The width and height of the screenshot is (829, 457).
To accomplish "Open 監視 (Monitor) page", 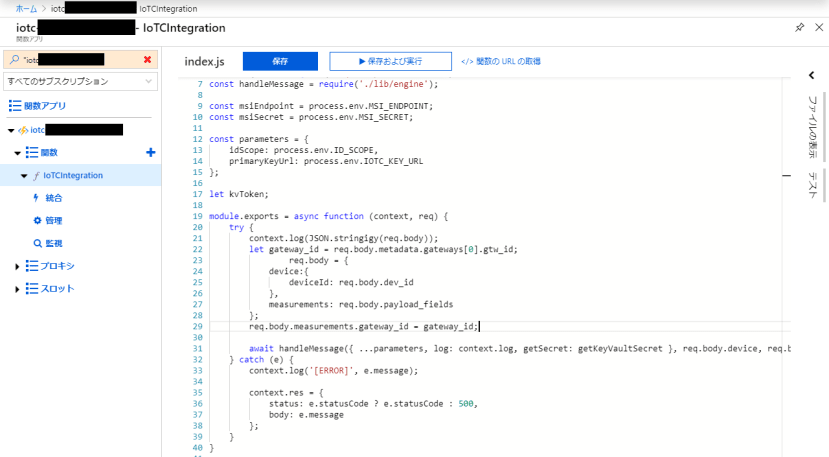I will 53,243.
